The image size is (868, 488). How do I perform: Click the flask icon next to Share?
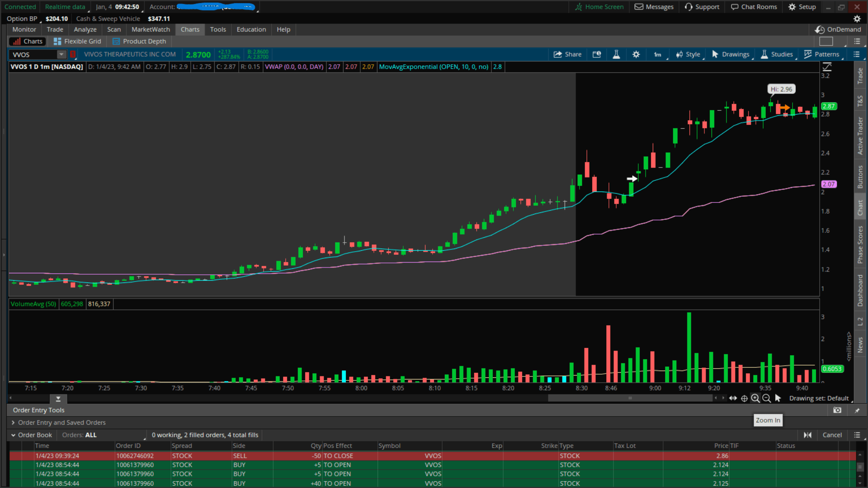point(616,54)
